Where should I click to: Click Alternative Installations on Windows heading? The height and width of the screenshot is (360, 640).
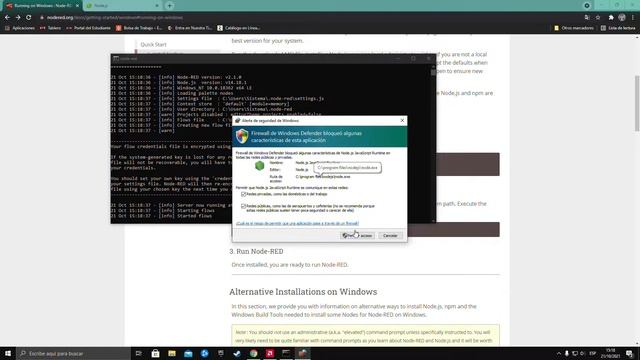pyautogui.click(x=303, y=292)
